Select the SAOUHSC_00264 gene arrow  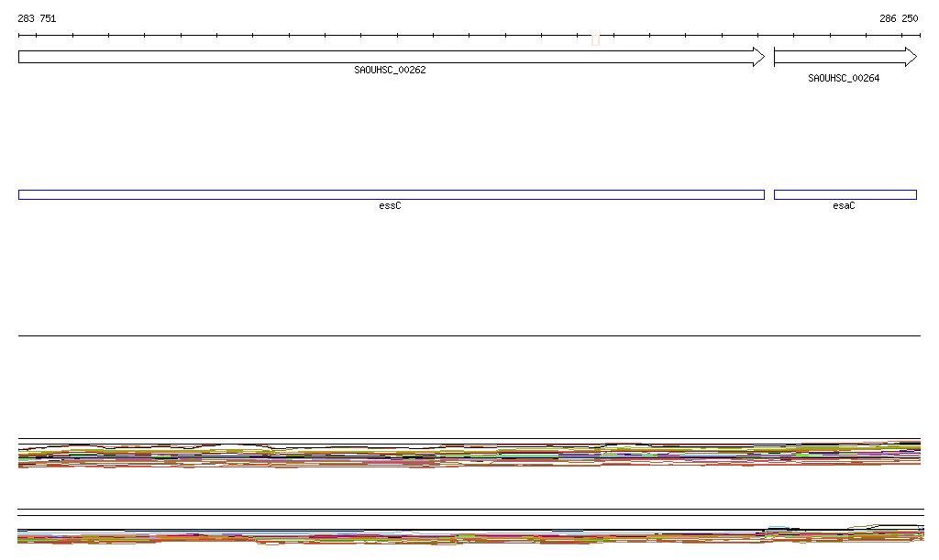845,57
